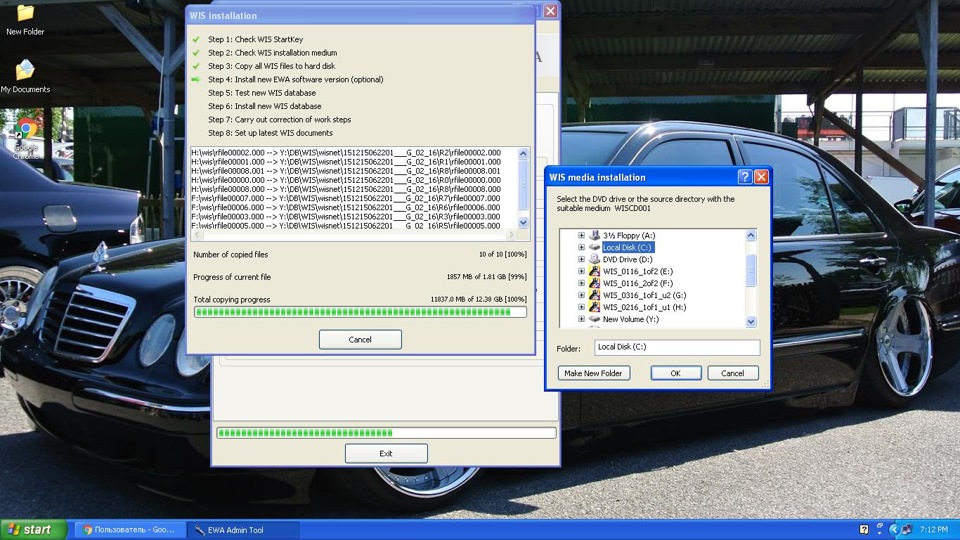Click the help question mark in WIS media installation
Viewport: 960px width, 540px height.
(744, 177)
